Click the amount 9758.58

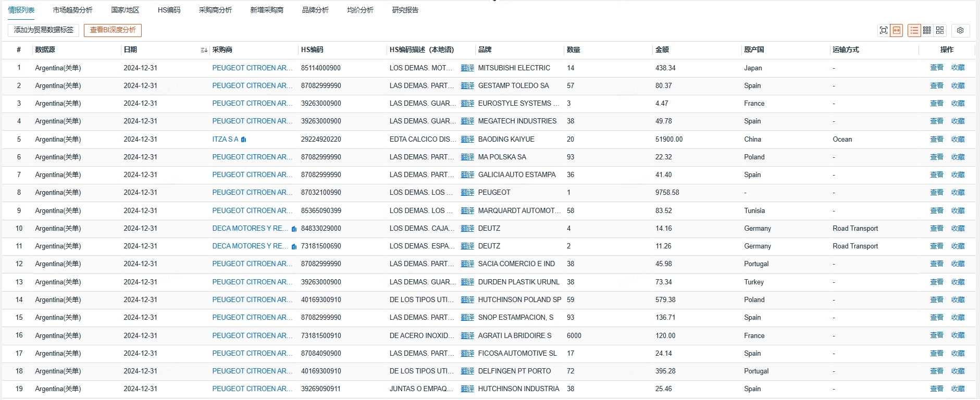pos(667,192)
